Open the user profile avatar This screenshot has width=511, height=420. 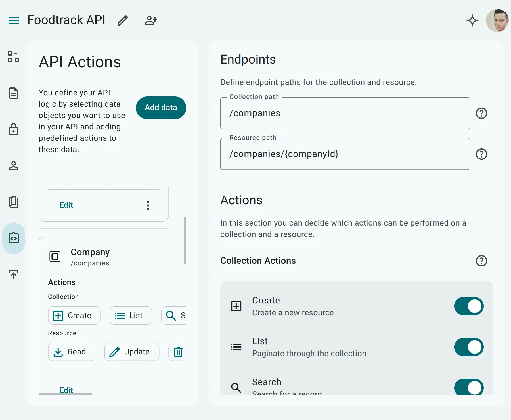point(497,20)
